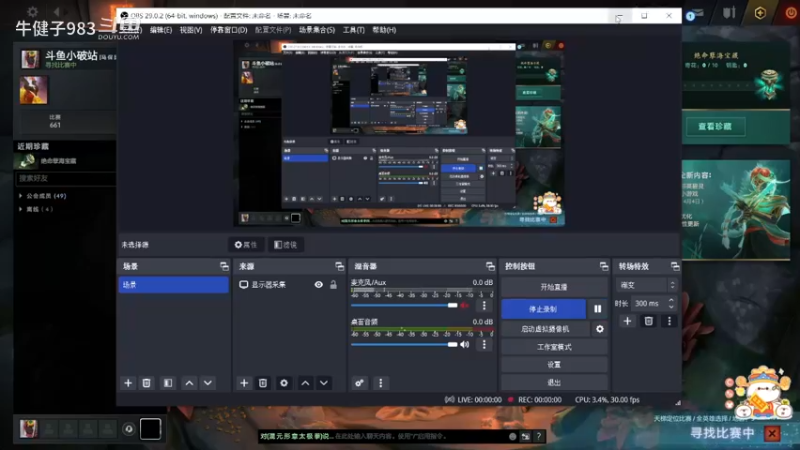The width and height of the screenshot is (800, 450).
Task: Open 场景集合(S) menu
Action: [x=317, y=30]
